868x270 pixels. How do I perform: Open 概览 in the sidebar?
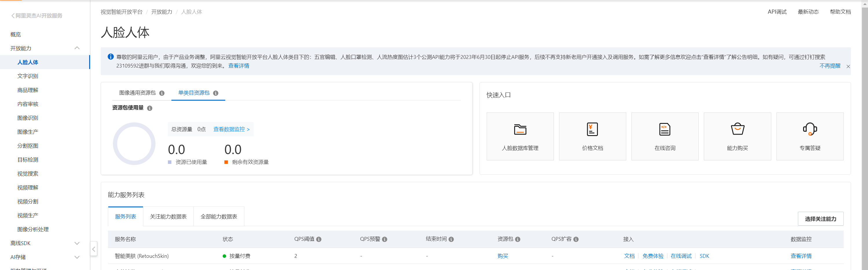coord(16,34)
